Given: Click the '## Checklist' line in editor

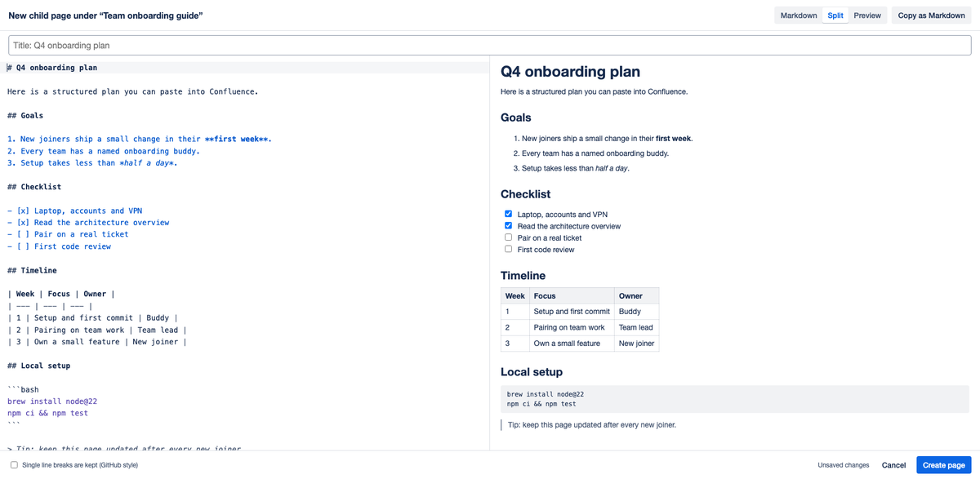Looking at the screenshot, I should 34,187.
